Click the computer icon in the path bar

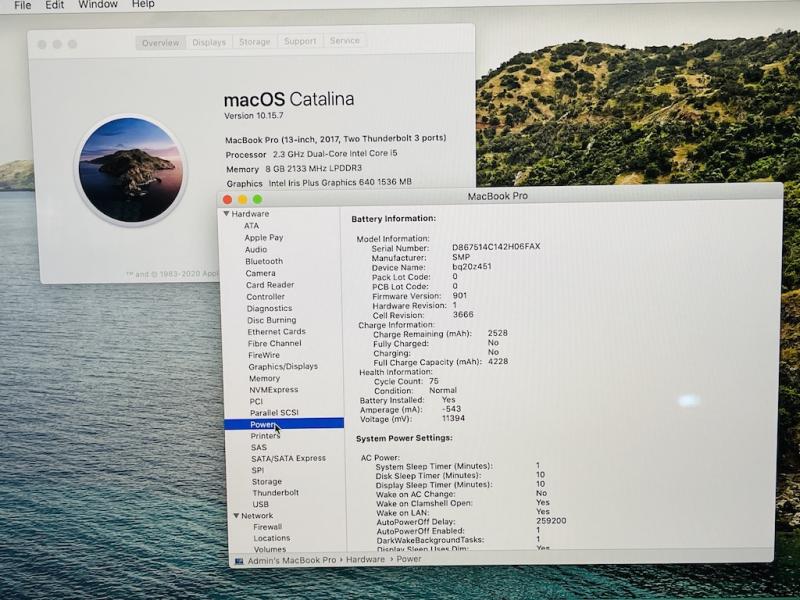pyautogui.click(x=239, y=561)
